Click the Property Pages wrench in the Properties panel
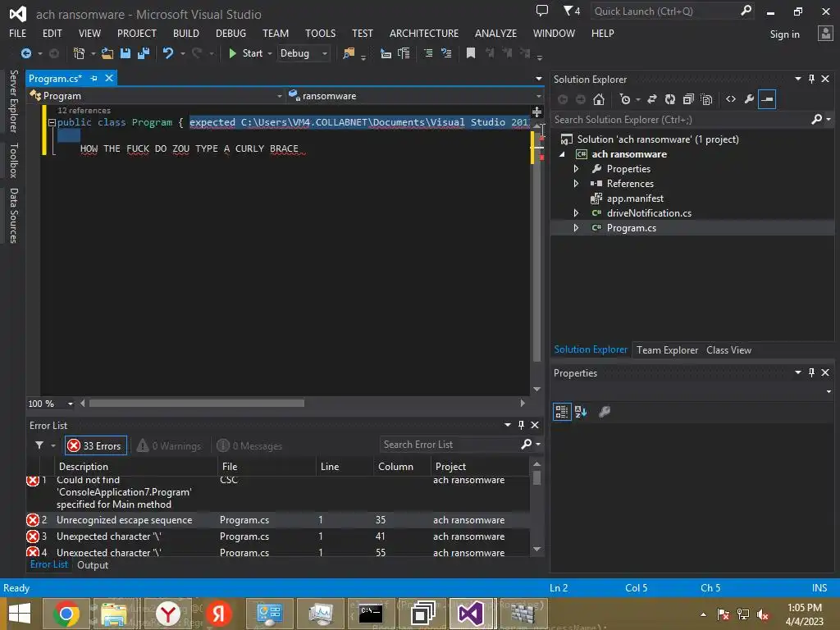The image size is (840, 630). click(605, 412)
